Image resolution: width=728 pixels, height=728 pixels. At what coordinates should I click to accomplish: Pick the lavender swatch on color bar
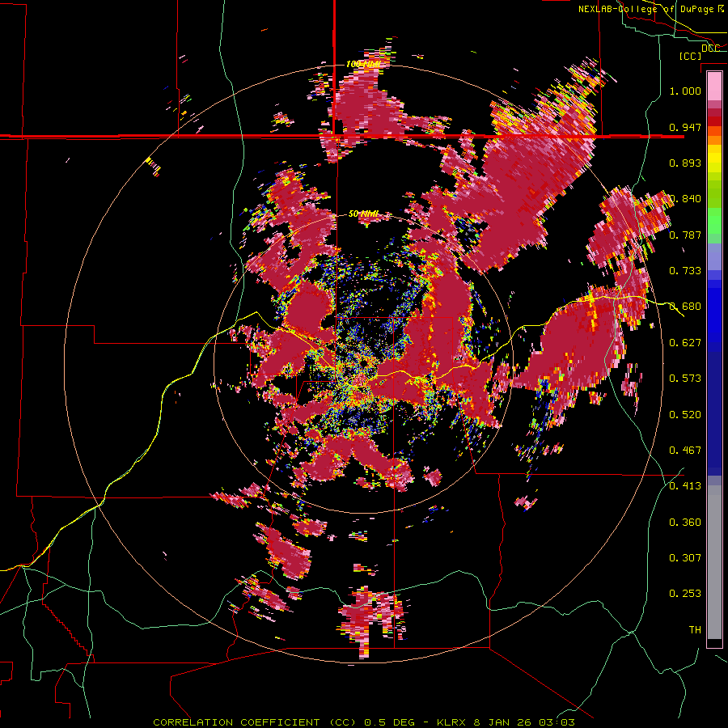point(714,258)
